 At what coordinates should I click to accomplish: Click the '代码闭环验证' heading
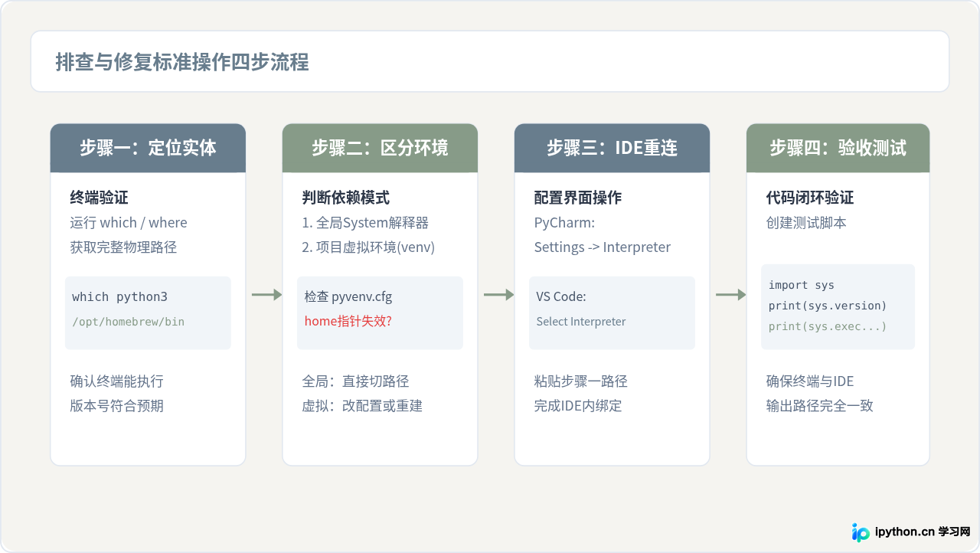[x=809, y=198]
